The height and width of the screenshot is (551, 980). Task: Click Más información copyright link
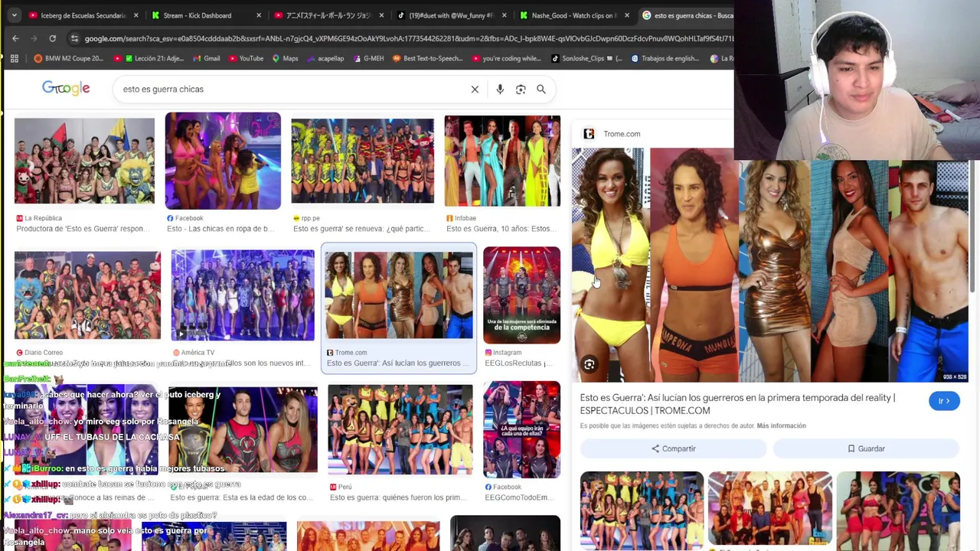781,425
